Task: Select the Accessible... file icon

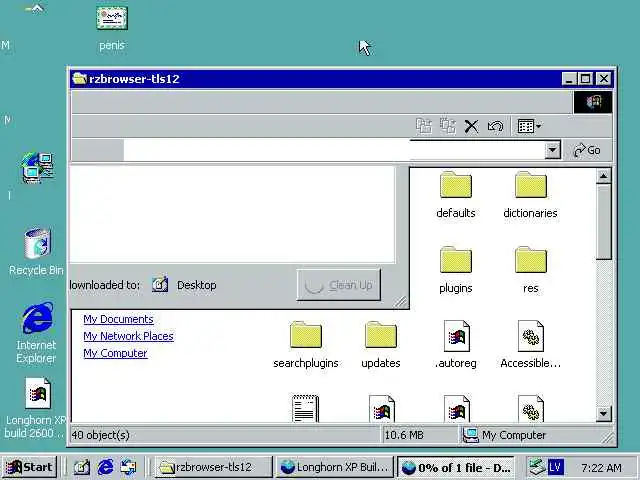Action: (531, 336)
